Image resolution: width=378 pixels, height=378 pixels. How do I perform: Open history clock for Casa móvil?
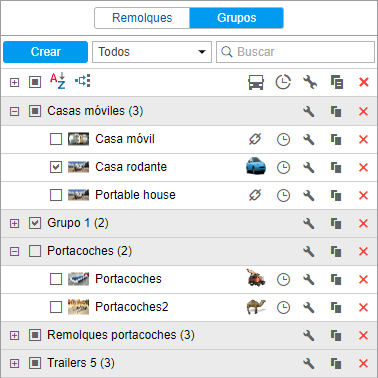click(x=283, y=139)
